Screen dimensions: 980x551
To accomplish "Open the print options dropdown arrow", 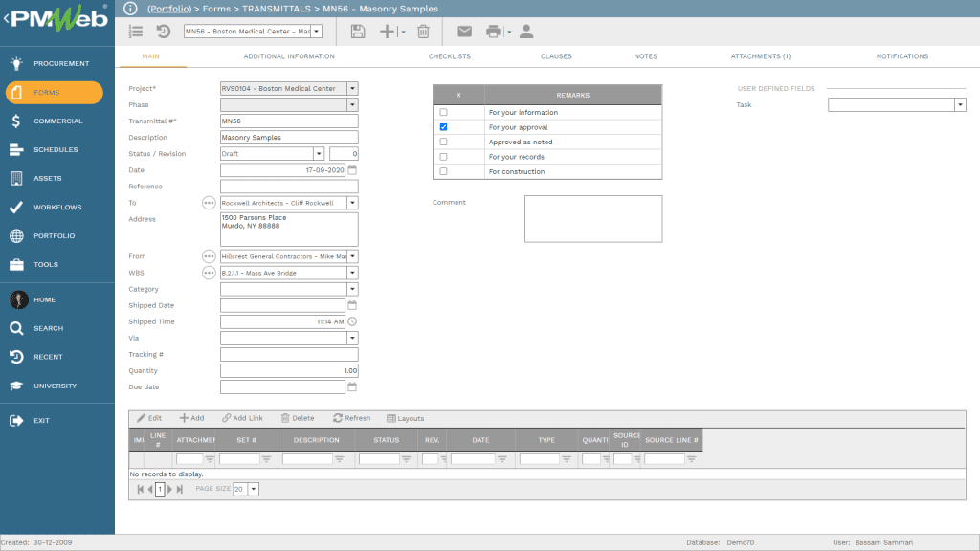I will click(509, 32).
